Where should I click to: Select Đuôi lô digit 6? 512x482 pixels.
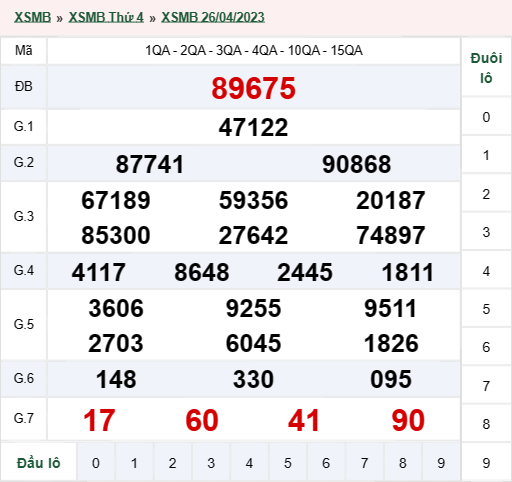pos(486,347)
